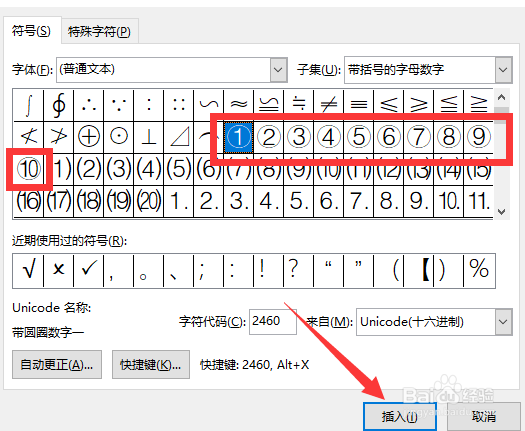Select the parenthesized (16) symbol
Image resolution: width=525 pixels, height=431 pixels.
pyautogui.click(x=28, y=201)
